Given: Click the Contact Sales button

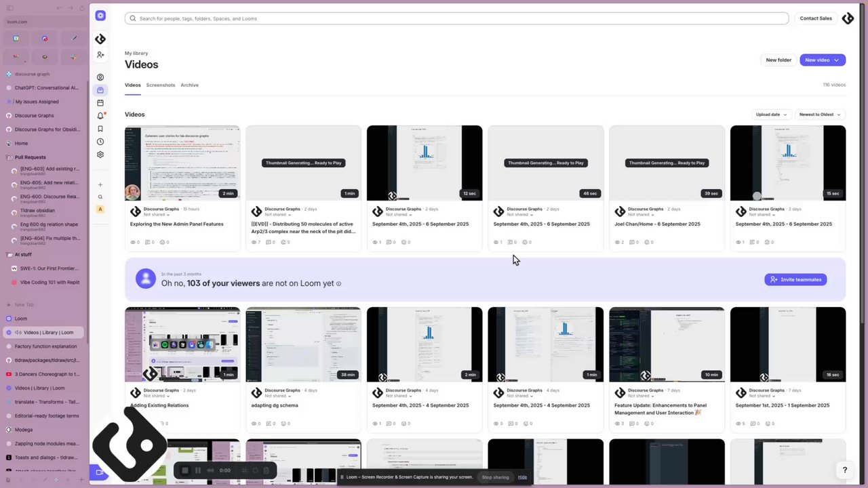Looking at the screenshot, I should coord(816,18).
